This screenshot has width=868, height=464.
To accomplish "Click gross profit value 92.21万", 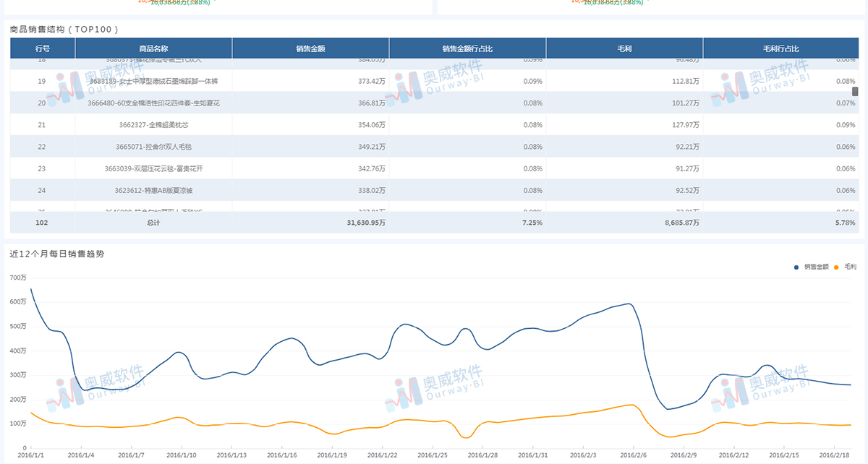I will pyautogui.click(x=688, y=147).
